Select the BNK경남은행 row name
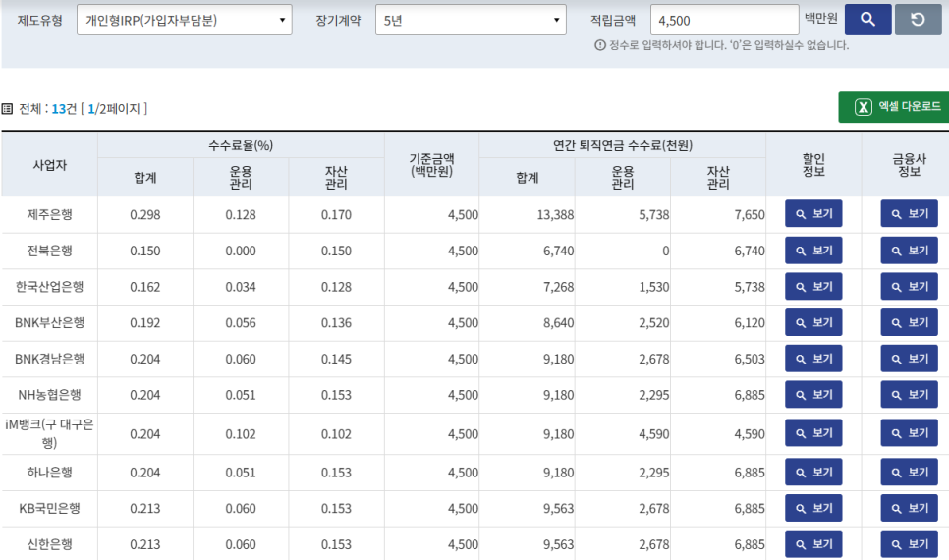Viewport: 949px width, 560px height. pos(50,359)
